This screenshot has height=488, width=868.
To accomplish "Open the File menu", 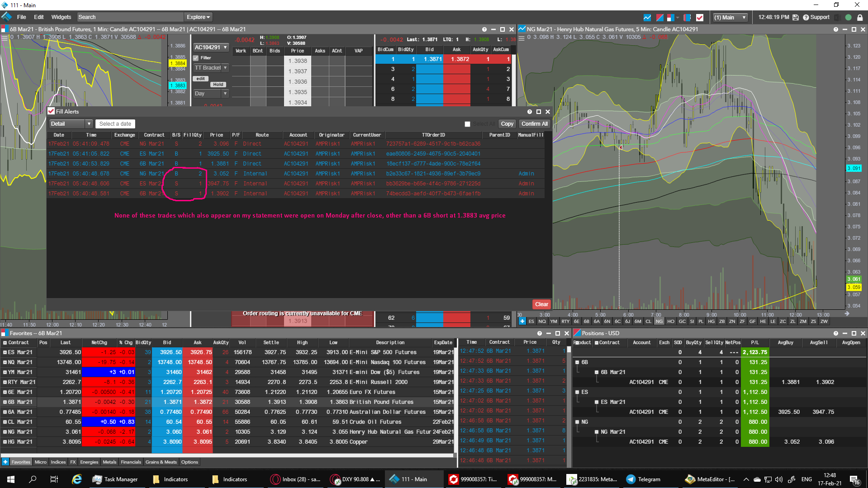I will pyautogui.click(x=21, y=17).
